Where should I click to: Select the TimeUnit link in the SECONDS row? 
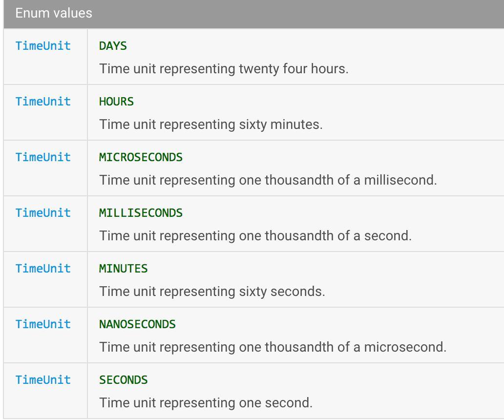click(43, 380)
